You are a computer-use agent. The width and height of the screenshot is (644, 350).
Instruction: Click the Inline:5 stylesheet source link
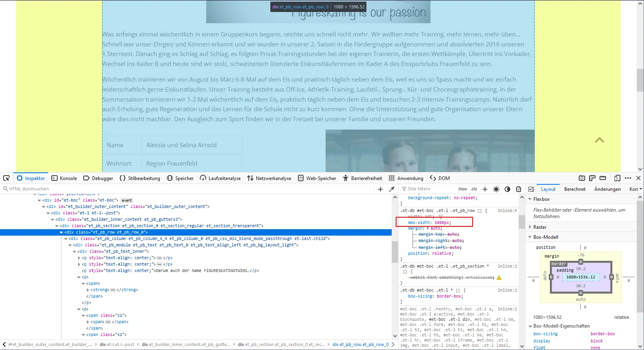[507, 210]
